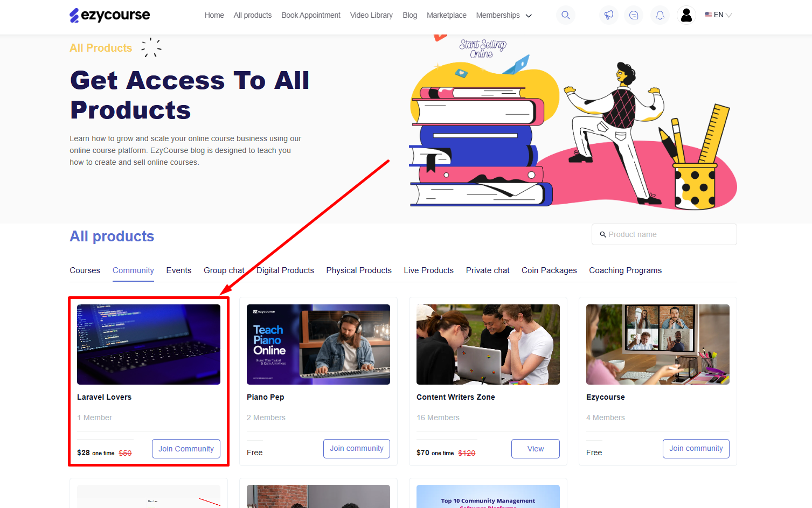Open the user profile avatar
The width and height of the screenshot is (812, 508).
(x=686, y=15)
